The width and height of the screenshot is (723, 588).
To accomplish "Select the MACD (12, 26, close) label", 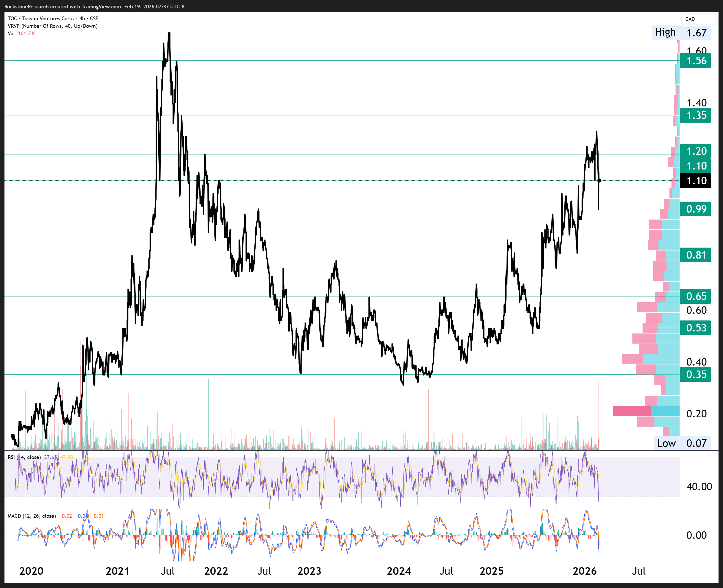I will [x=32, y=516].
